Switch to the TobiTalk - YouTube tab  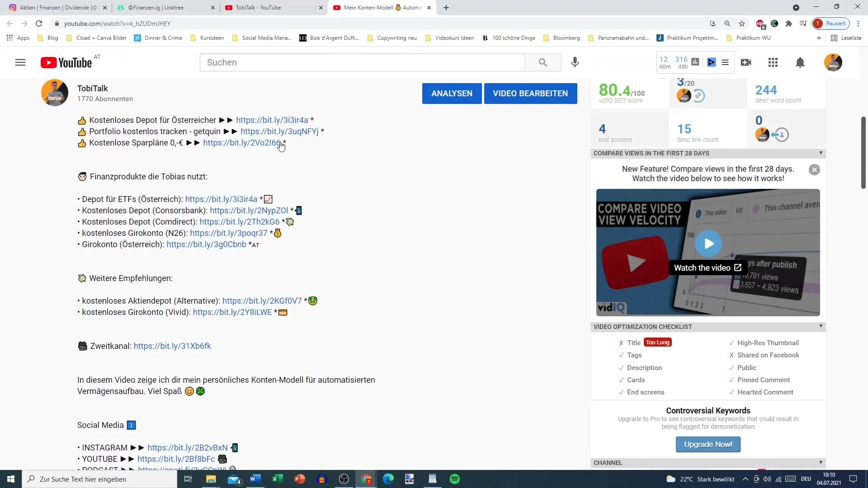(x=274, y=8)
